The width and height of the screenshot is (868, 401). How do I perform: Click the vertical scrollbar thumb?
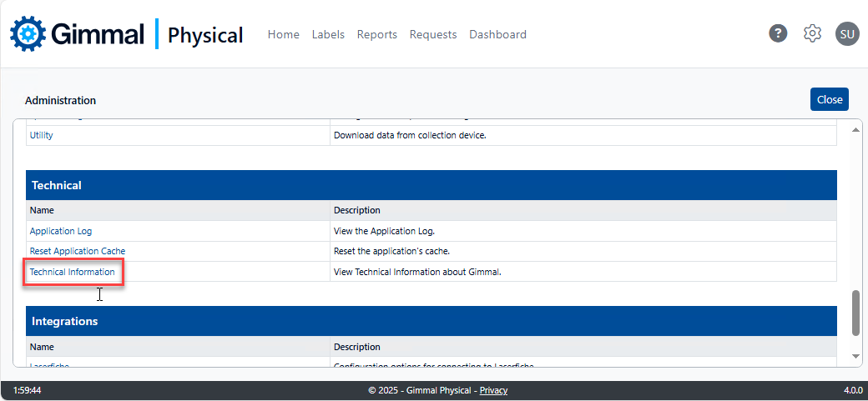855,312
